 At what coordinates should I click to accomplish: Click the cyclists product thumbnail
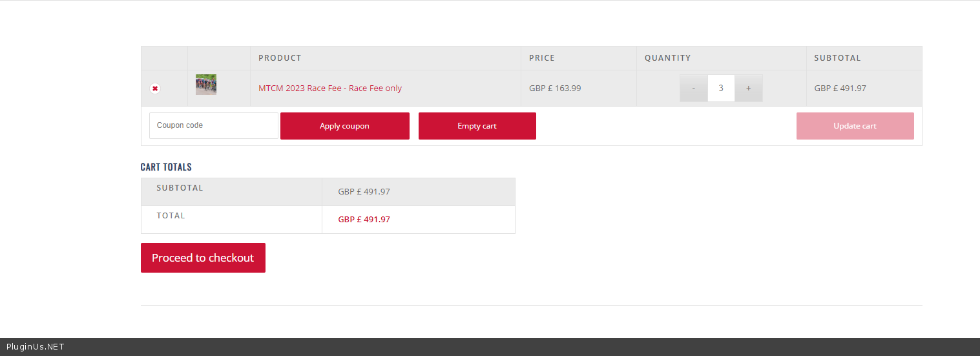206,85
